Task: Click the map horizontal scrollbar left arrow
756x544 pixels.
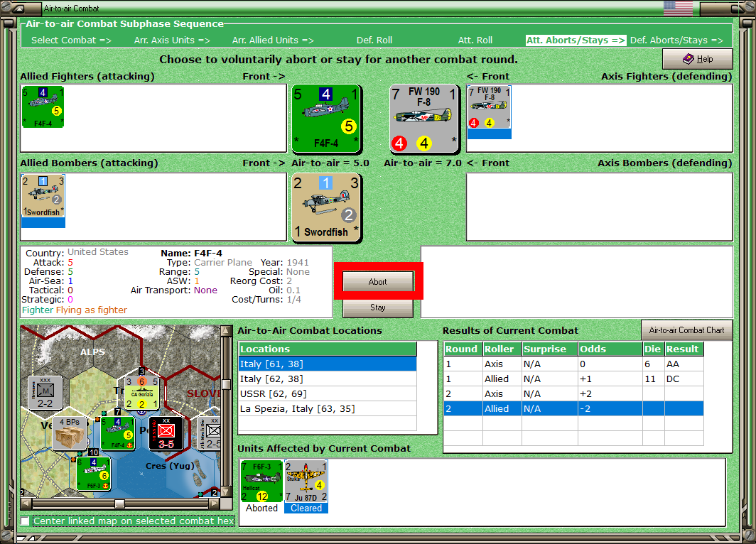Action: tap(26, 504)
